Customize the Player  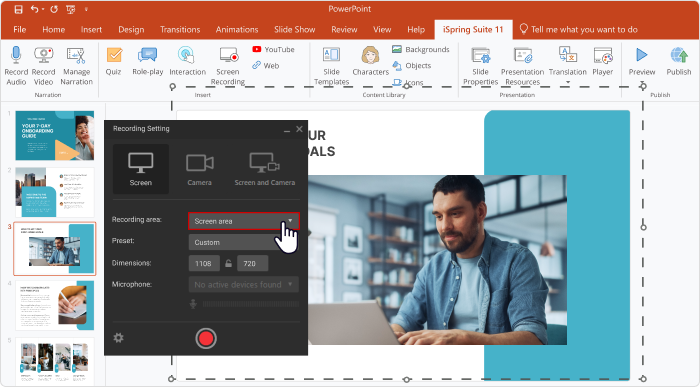(x=603, y=61)
